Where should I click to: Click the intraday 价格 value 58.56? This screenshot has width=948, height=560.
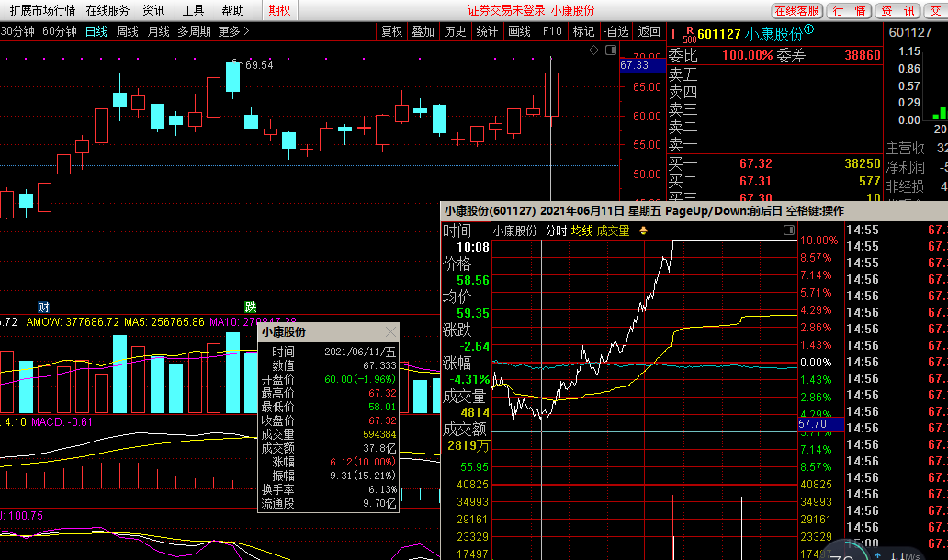473,280
